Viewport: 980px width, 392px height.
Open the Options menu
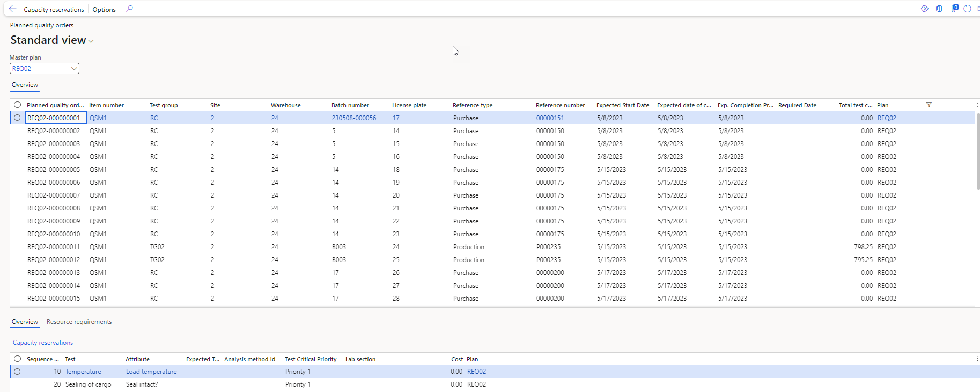coord(104,10)
